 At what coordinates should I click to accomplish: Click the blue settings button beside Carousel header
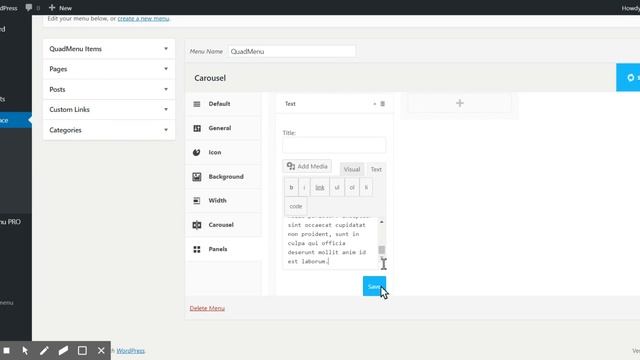[x=628, y=78]
